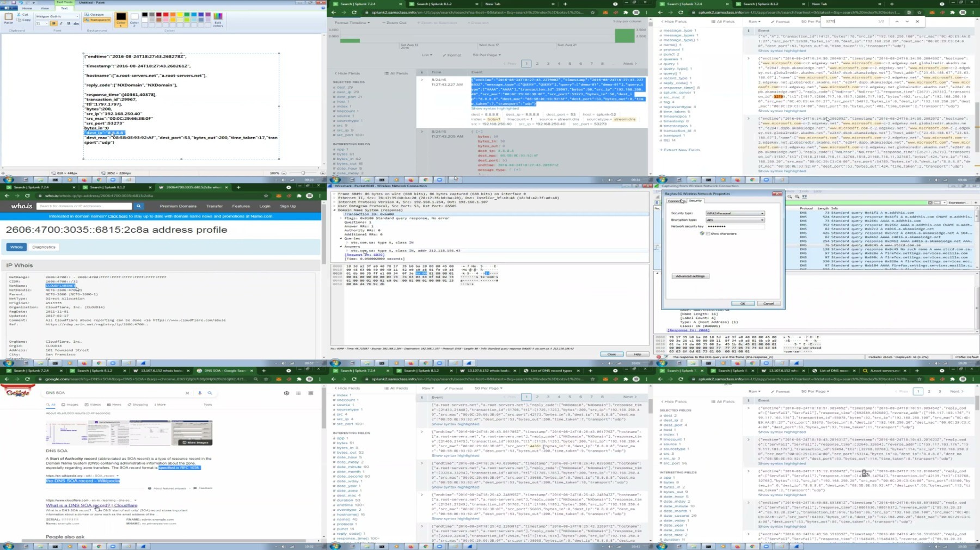Click the Cut icon in Paint
The height and width of the screenshot is (550, 980).
(23, 15)
